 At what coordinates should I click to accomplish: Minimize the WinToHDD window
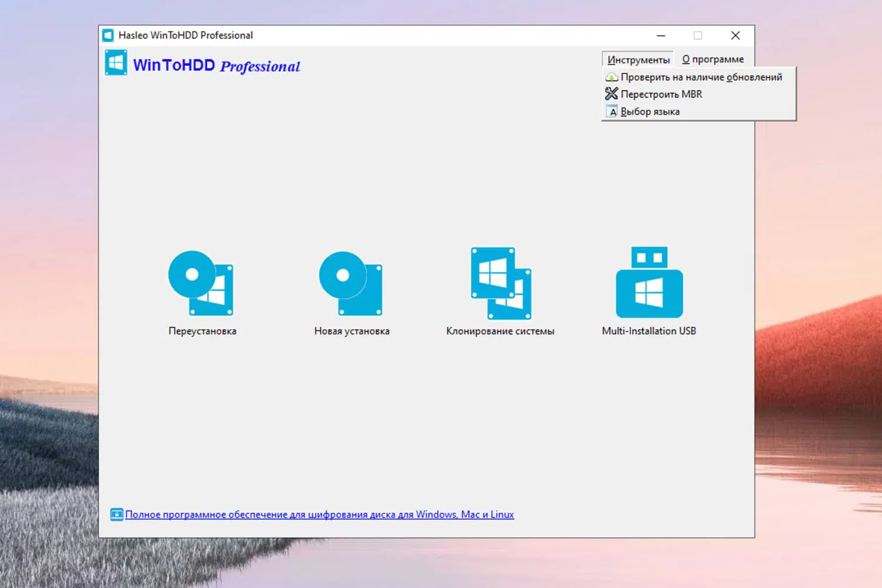pos(661,35)
